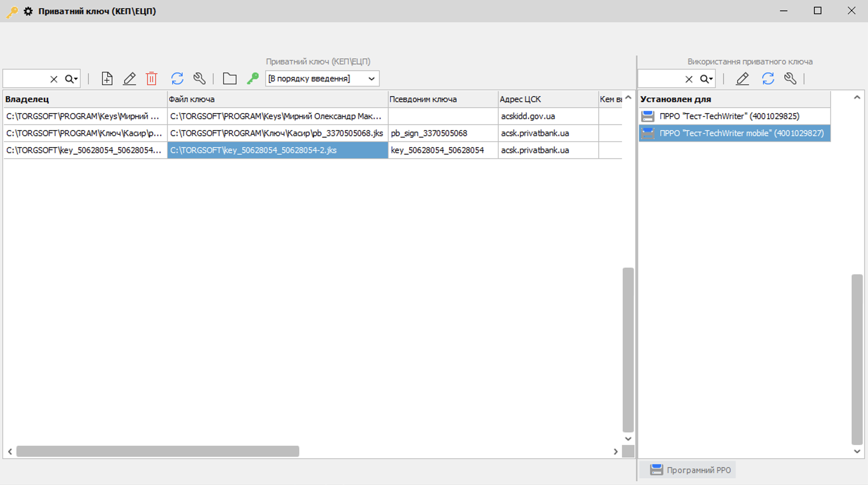
Task: Click the green key icon in toolbar
Action: click(253, 79)
